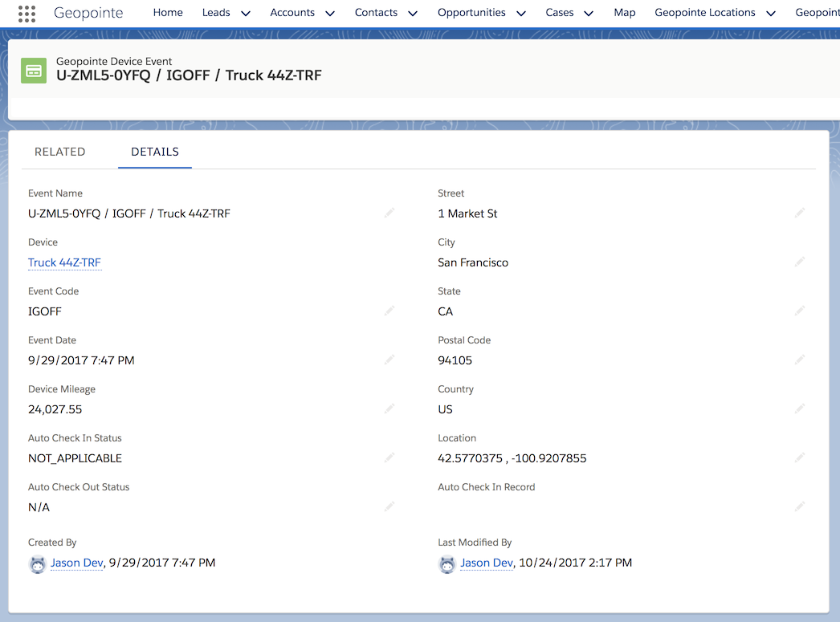Open the Leads nav item
The height and width of the screenshot is (622, 840).
coord(216,12)
